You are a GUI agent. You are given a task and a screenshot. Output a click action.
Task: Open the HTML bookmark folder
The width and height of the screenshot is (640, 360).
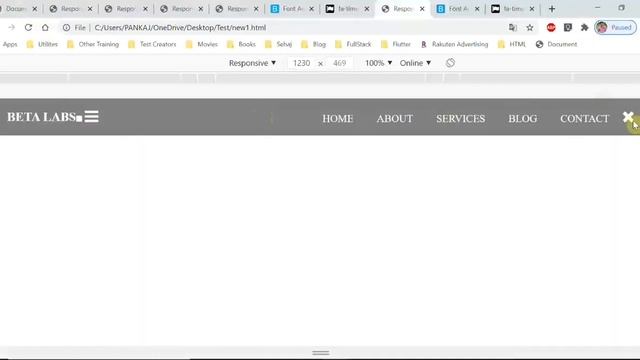pyautogui.click(x=512, y=44)
